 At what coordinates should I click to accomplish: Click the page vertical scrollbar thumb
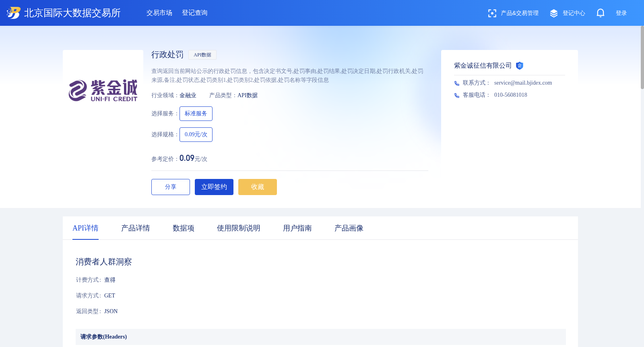(x=642, y=57)
